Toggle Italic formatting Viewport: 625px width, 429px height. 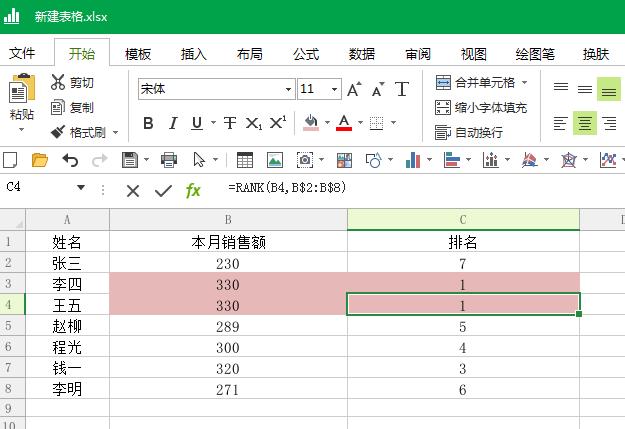[173, 123]
